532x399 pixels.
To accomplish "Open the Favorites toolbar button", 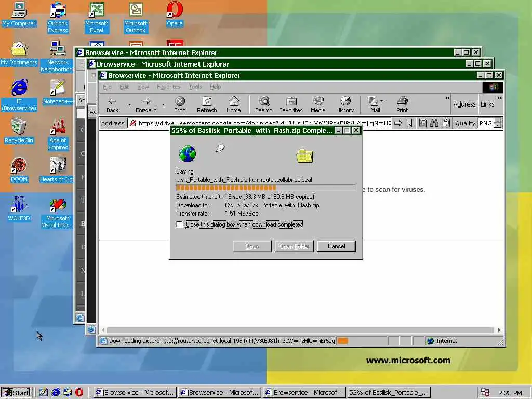I will [x=291, y=104].
